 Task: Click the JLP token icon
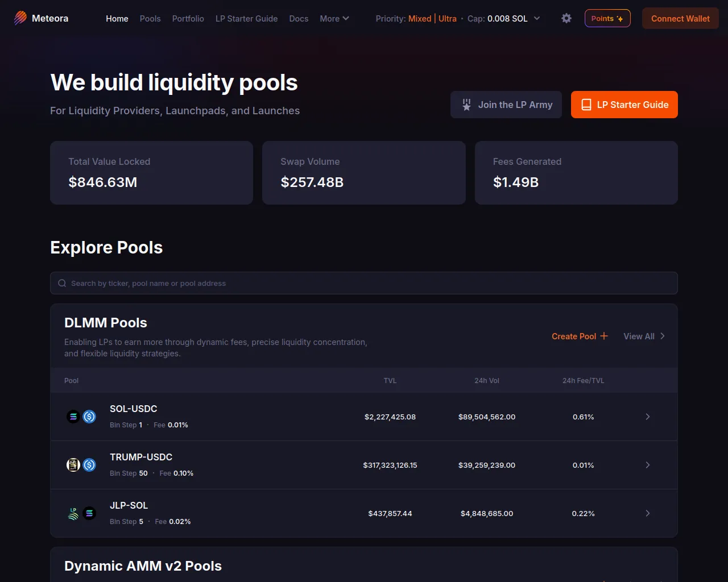click(x=73, y=513)
